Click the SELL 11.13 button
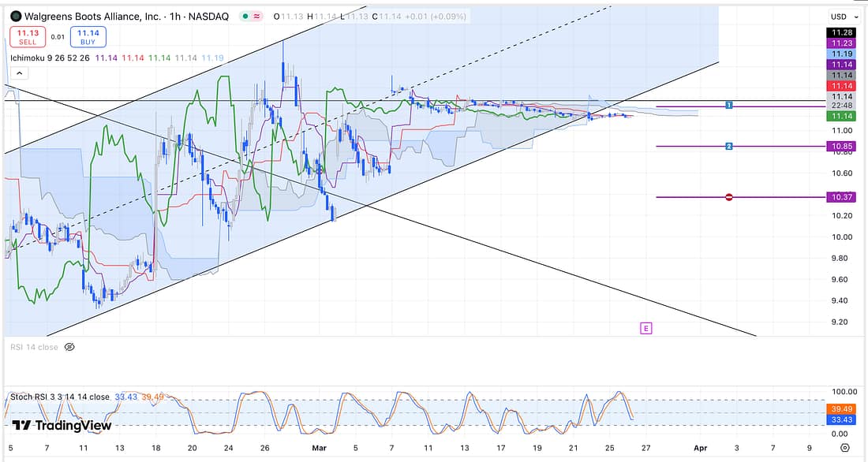Screen dimensions: 868x462 point(28,37)
